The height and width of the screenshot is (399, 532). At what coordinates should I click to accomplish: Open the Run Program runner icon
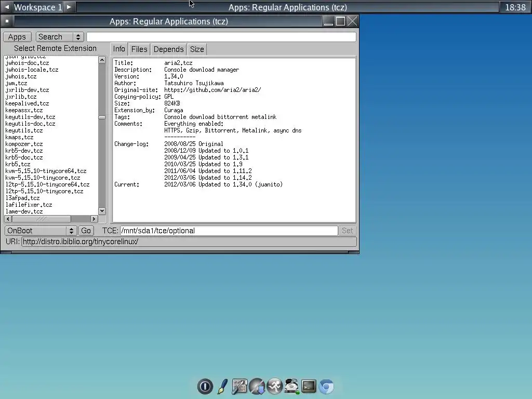click(x=274, y=387)
